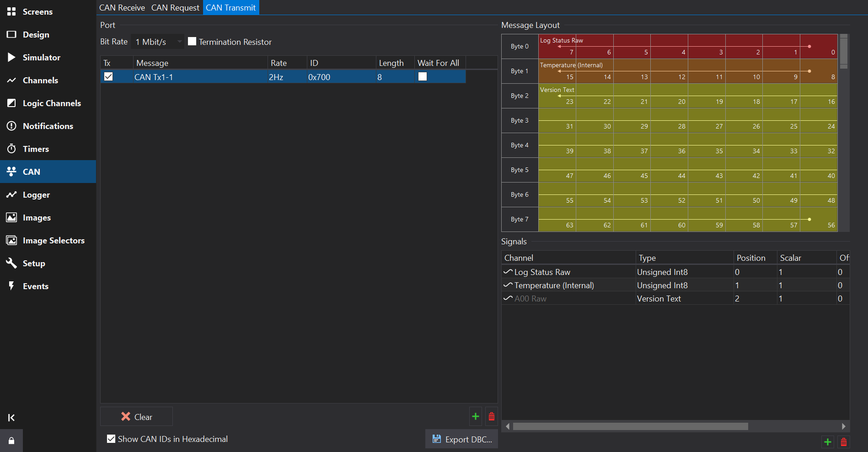Toggle Show CAN IDs in Hexadecimal

click(111, 439)
